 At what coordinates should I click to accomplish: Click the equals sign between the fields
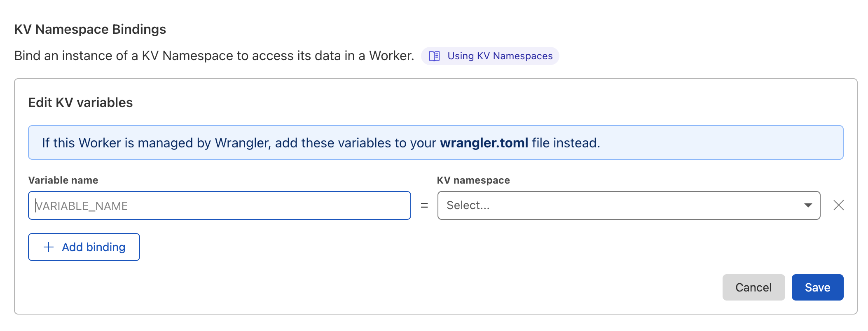pyautogui.click(x=424, y=205)
